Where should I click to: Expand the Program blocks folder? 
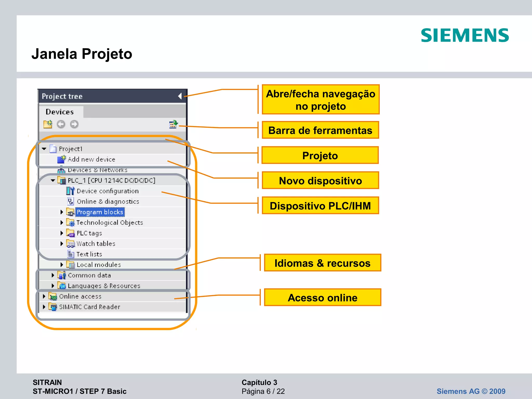tap(62, 212)
